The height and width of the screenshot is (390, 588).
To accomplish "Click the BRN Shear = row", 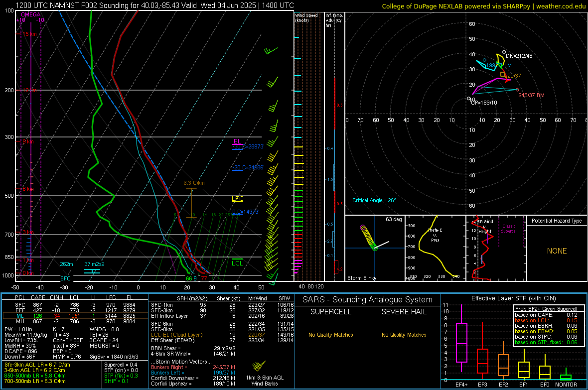I will pyautogui.click(x=193, y=348).
